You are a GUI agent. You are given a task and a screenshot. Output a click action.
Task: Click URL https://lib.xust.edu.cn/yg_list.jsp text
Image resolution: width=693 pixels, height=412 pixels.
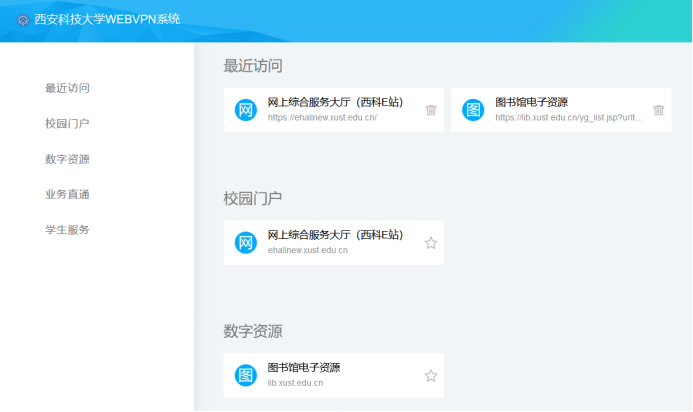tap(569, 118)
